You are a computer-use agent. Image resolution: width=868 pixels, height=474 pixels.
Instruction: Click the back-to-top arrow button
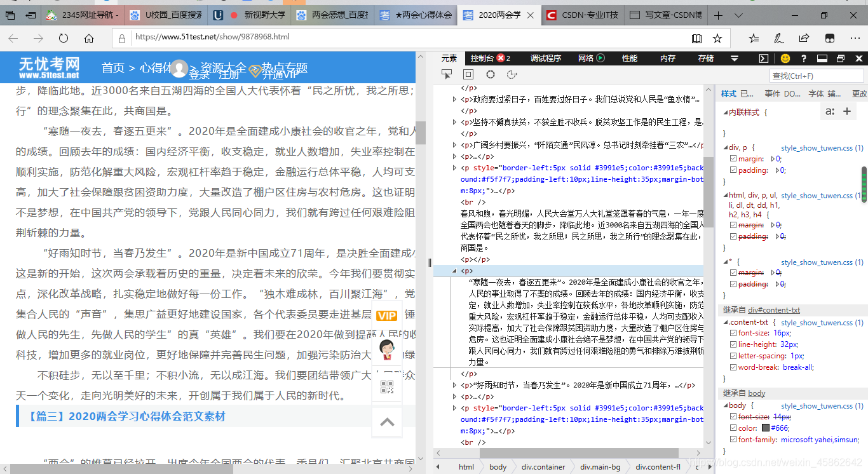pyautogui.click(x=387, y=421)
